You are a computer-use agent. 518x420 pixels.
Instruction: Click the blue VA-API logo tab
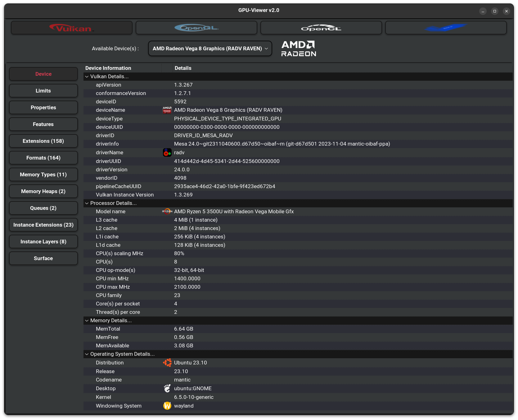click(446, 28)
